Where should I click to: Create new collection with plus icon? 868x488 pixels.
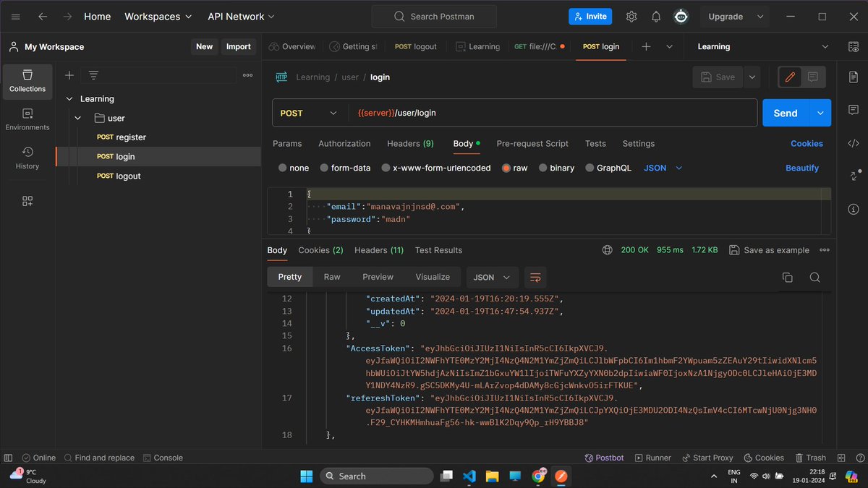coord(69,75)
